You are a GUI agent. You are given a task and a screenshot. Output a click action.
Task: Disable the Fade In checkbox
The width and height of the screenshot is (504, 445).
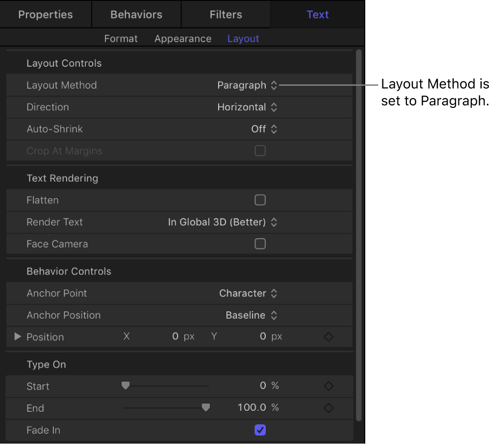click(x=260, y=430)
